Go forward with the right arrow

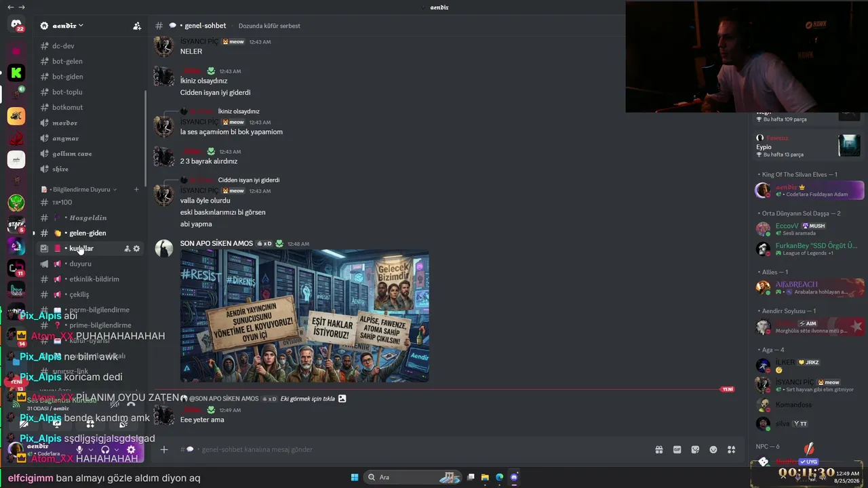(x=22, y=7)
